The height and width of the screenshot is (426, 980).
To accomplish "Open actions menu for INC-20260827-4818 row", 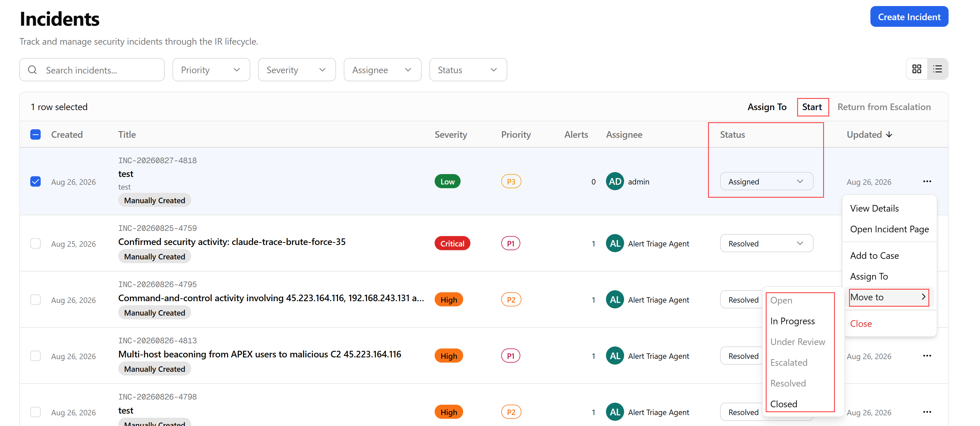I will pyautogui.click(x=927, y=181).
